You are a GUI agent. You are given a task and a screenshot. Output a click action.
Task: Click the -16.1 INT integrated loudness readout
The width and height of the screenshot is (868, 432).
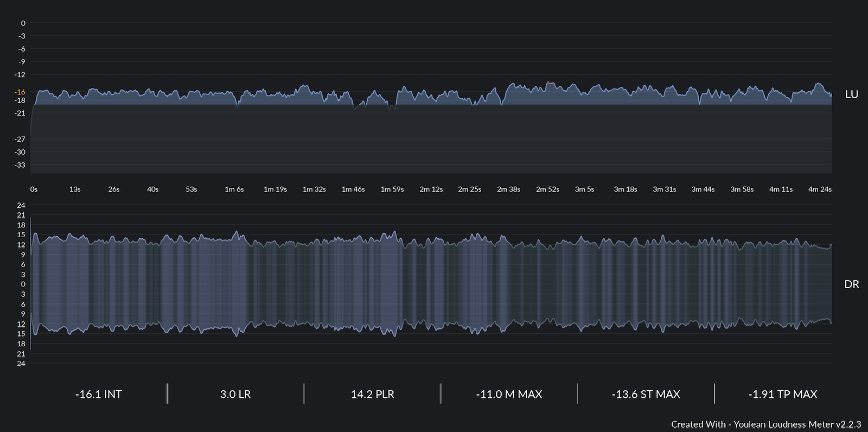coord(99,395)
